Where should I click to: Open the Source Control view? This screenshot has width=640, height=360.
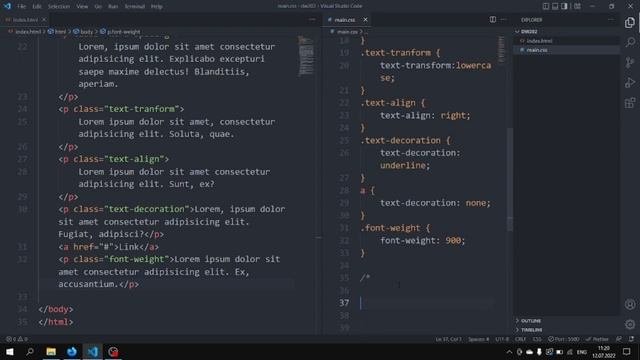(630, 62)
